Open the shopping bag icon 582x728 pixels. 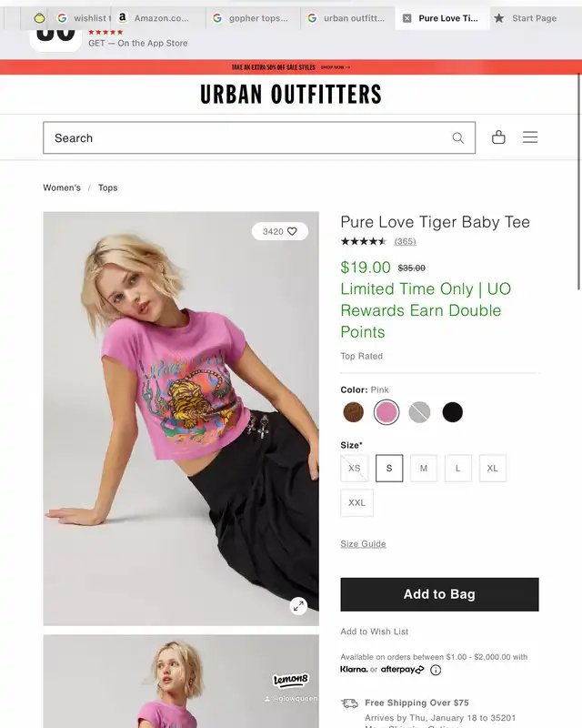point(498,137)
